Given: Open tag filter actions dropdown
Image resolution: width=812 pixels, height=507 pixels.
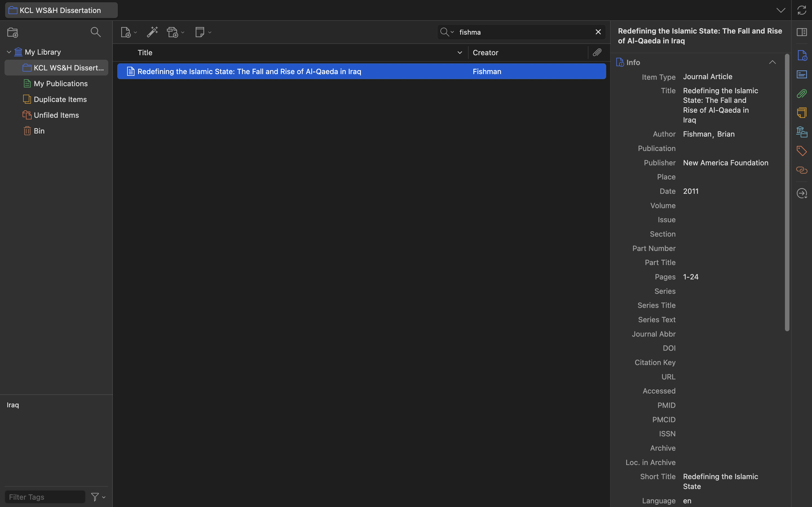Looking at the screenshot, I should pyautogui.click(x=98, y=497).
